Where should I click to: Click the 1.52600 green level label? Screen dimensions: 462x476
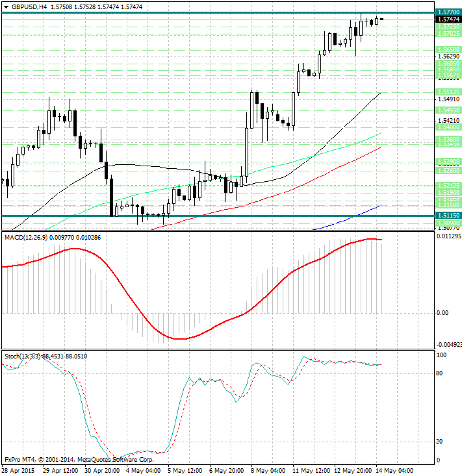(448, 171)
